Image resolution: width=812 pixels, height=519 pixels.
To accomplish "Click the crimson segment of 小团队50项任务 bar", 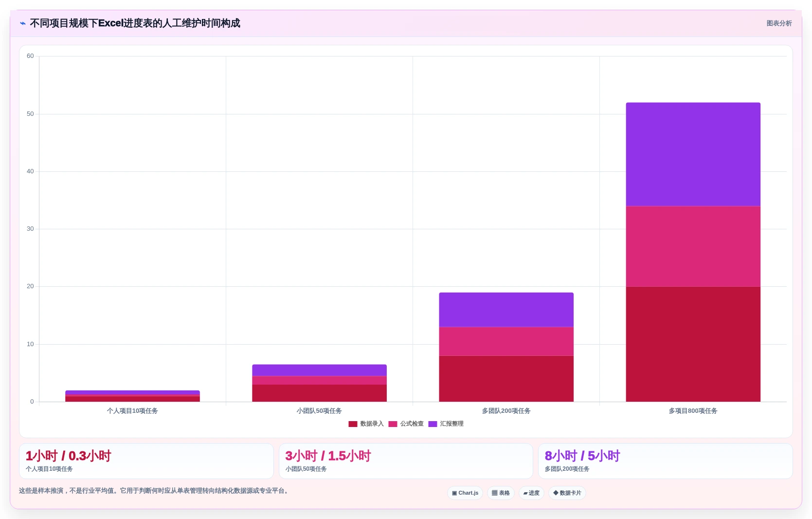I will pos(319,393).
